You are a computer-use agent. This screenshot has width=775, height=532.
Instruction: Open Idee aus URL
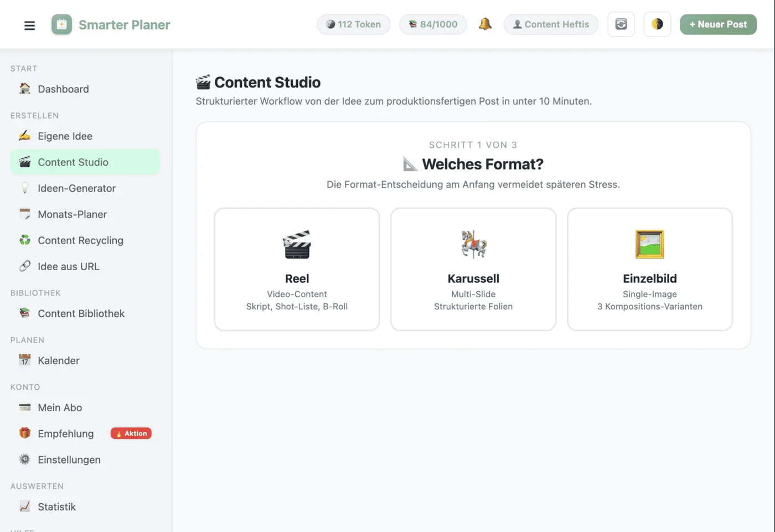click(85, 266)
